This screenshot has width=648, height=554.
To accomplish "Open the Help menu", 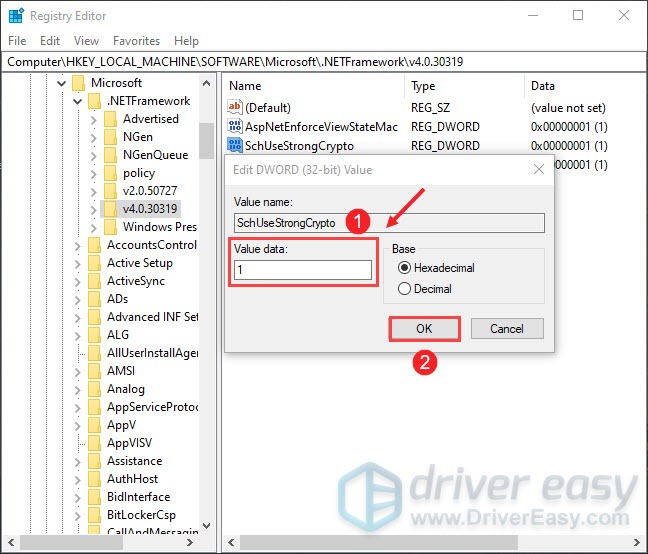I will 186,41.
